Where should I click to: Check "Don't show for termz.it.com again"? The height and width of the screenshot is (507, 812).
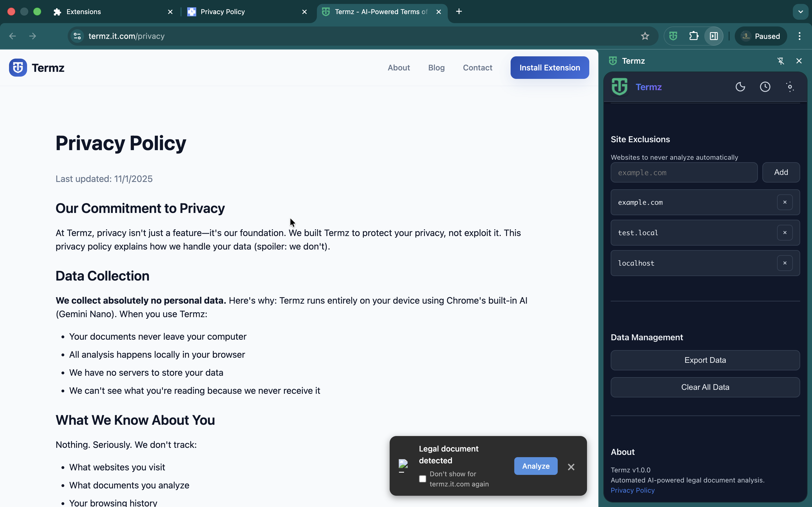pyautogui.click(x=422, y=479)
